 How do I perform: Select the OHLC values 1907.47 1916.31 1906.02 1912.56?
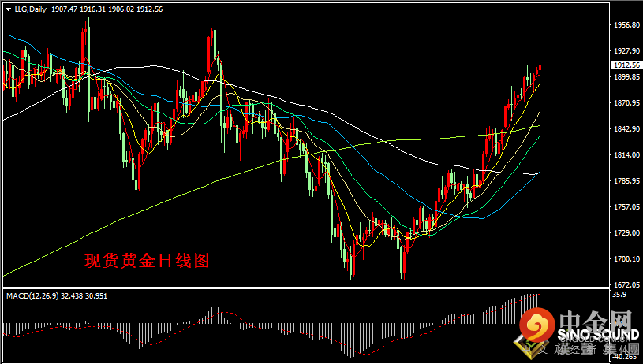(107, 9)
